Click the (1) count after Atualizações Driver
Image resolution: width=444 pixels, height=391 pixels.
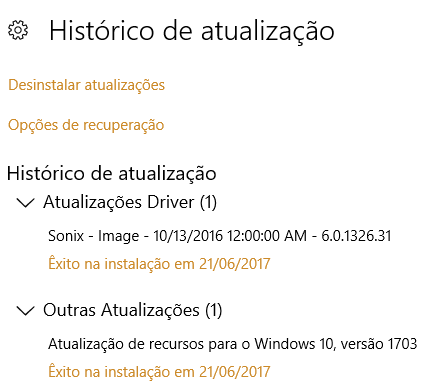click(x=208, y=202)
